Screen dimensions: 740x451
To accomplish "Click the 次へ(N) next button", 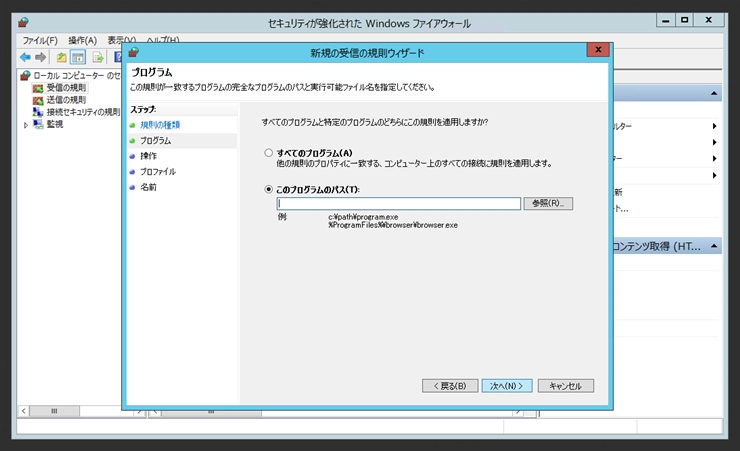I will coord(507,386).
